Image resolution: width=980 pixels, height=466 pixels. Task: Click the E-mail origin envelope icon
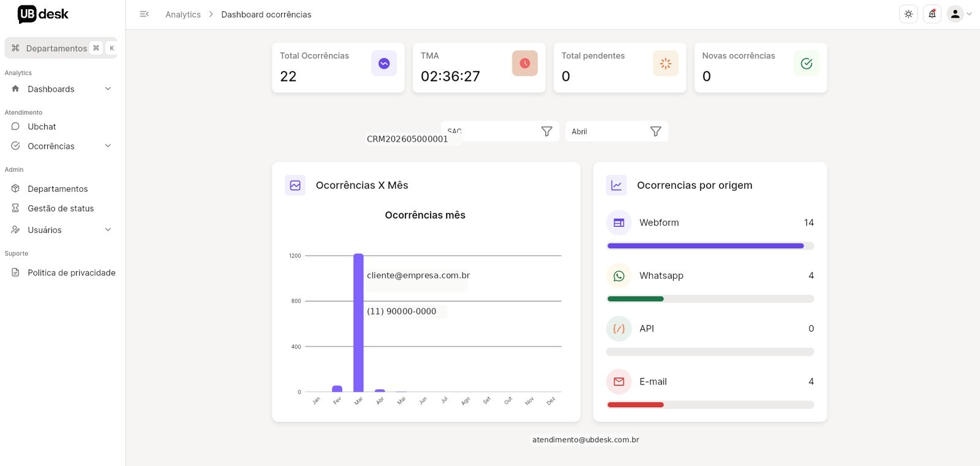point(619,381)
